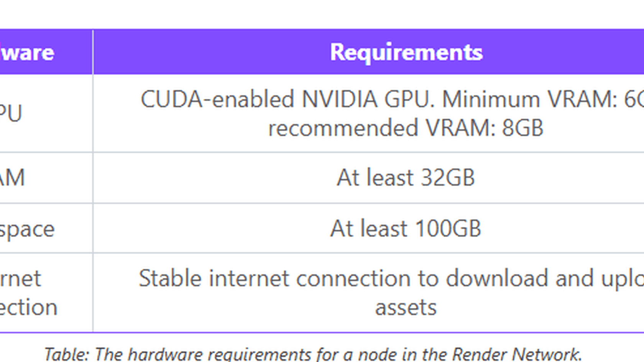Click the "space" row label
644x362 pixels.
27,229
